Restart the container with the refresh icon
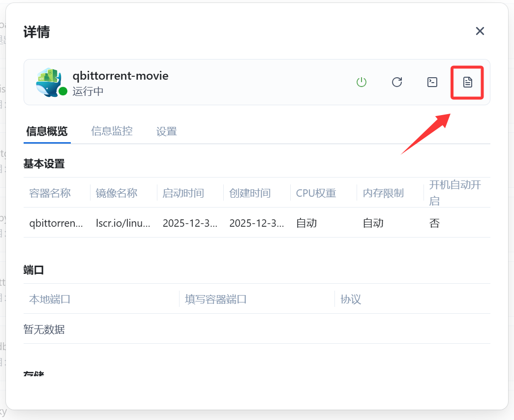Viewport: 514px width, 420px height. (397, 82)
